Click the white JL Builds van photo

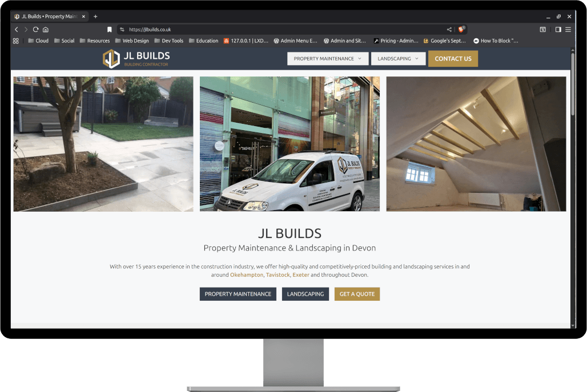pos(290,144)
